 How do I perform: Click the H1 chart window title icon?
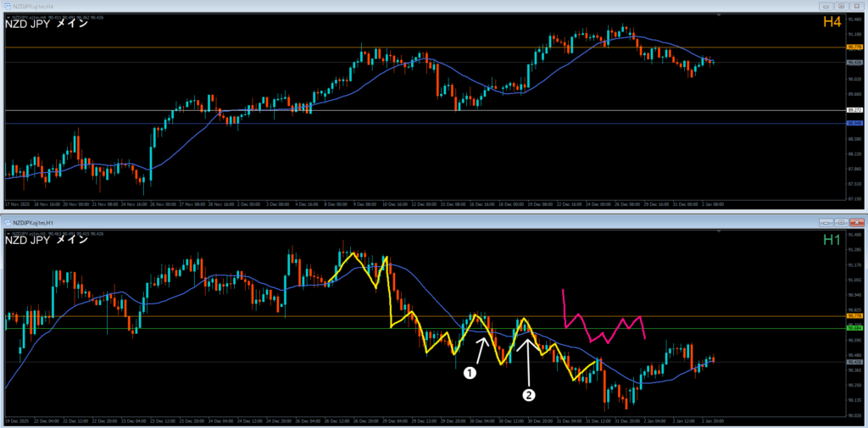(8, 222)
